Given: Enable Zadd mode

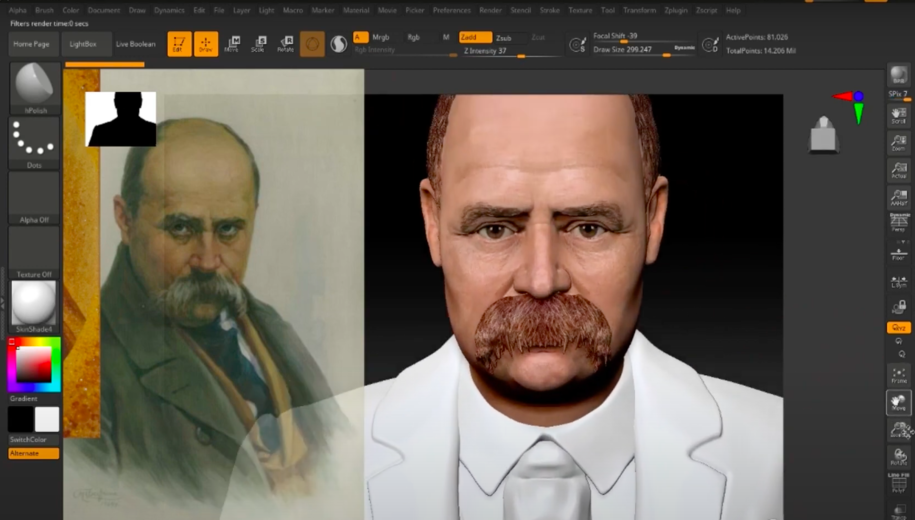Looking at the screenshot, I should pos(475,37).
